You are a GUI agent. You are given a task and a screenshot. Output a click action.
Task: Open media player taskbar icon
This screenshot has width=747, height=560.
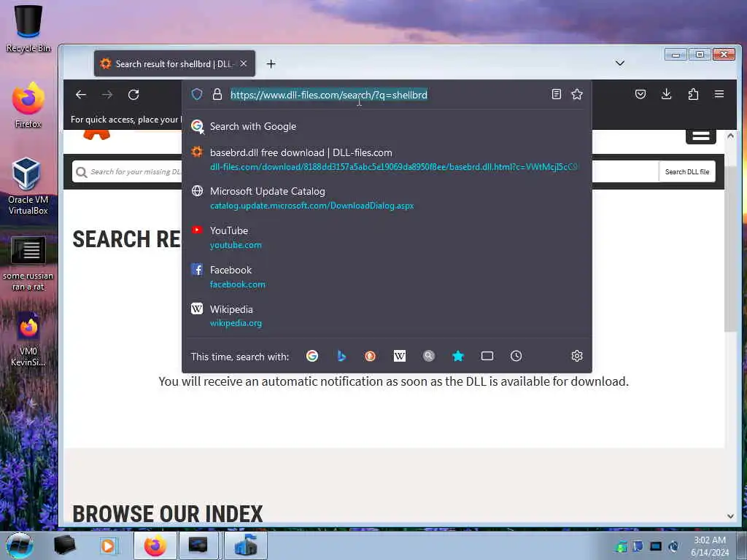(x=108, y=545)
